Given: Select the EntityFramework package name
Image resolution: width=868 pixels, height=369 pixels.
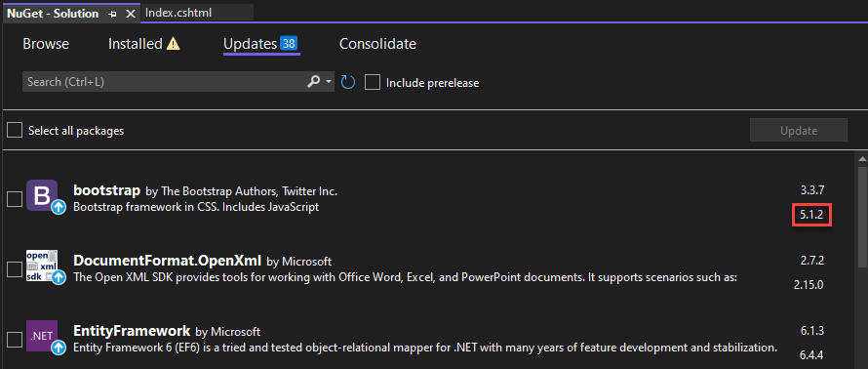Looking at the screenshot, I should [132, 331].
